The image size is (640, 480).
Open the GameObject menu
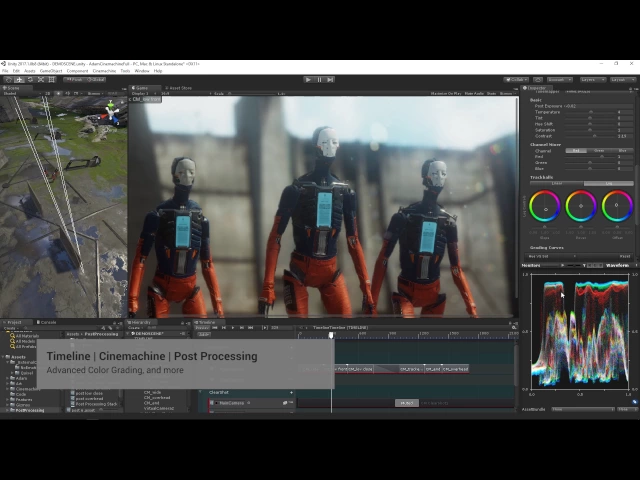click(x=51, y=71)
